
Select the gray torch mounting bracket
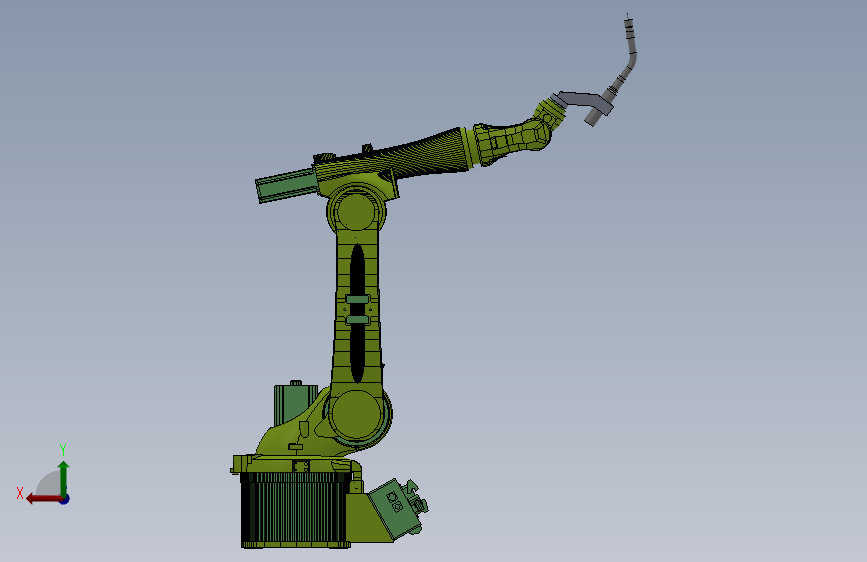pos(584,103)
